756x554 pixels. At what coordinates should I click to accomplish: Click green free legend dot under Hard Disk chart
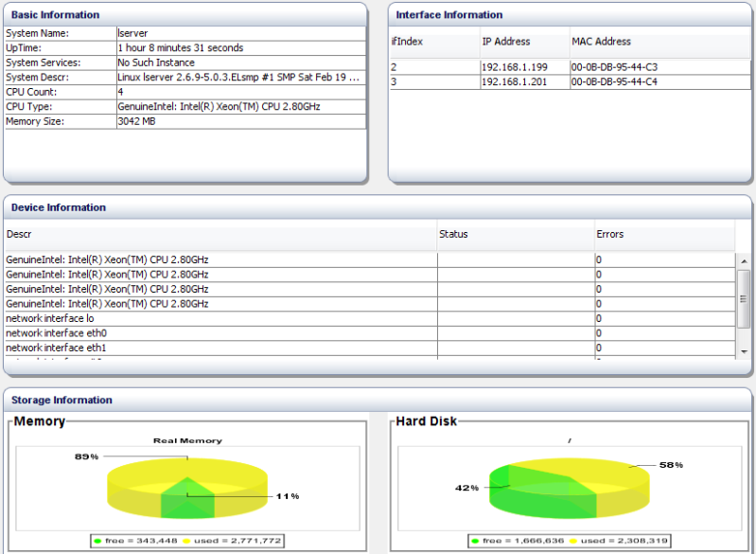tap(475, 541)
